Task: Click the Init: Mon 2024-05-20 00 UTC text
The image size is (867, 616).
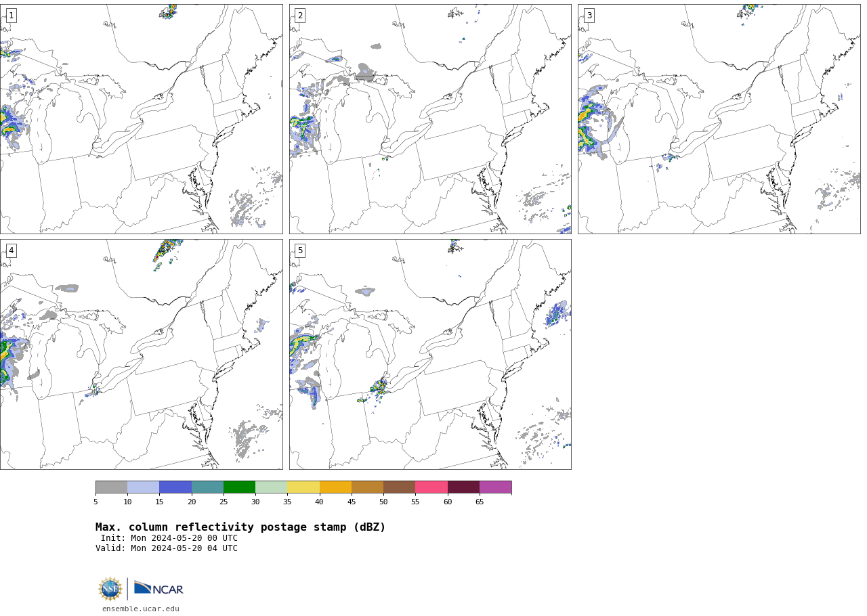Action: coord(169,538)
